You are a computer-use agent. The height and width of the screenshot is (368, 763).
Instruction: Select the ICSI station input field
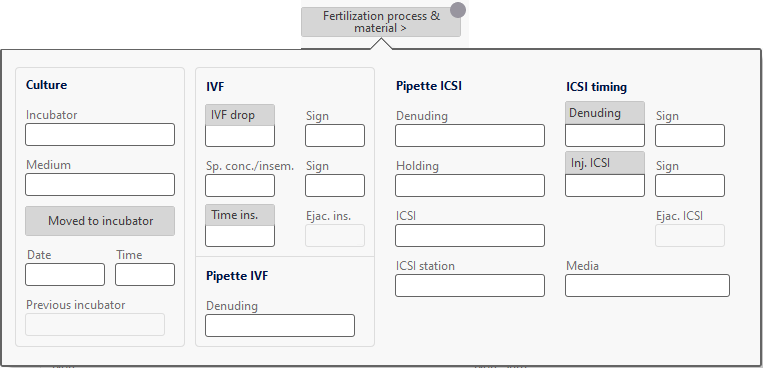click(470, 285)
